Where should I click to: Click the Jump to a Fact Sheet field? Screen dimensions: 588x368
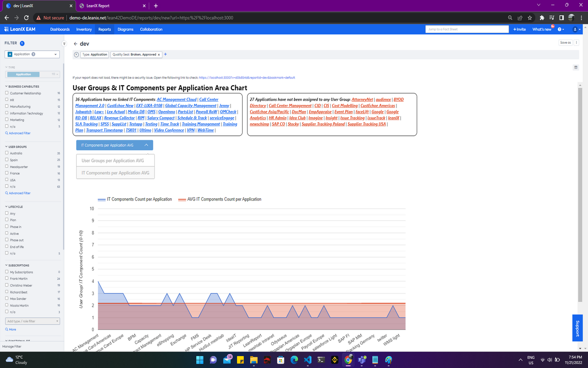click(467, 29)
